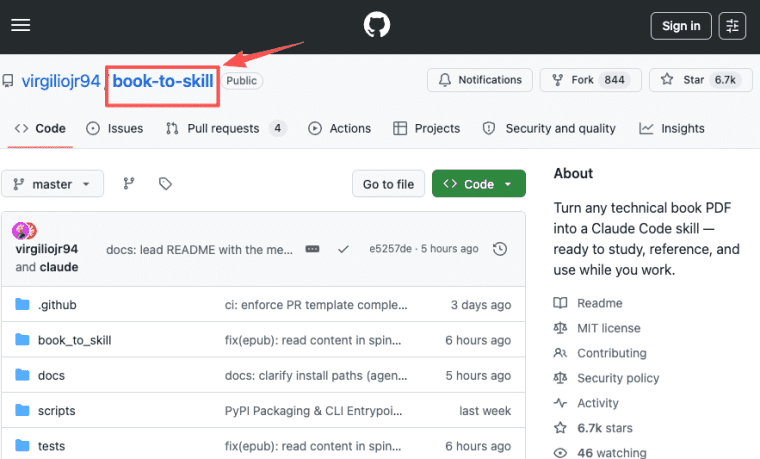Open the commit hash e5257de
The height and width of the screenshot is (459, 760).
(x=390, y=249)
